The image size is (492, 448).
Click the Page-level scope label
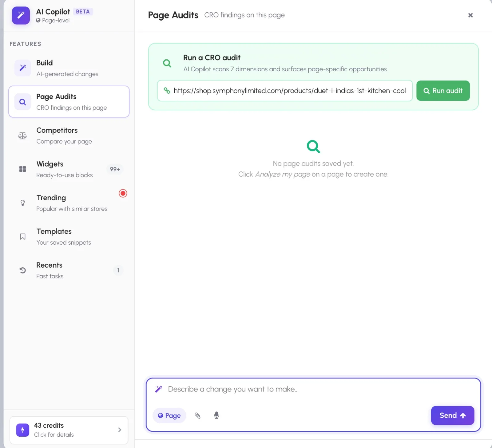point(56,20)
